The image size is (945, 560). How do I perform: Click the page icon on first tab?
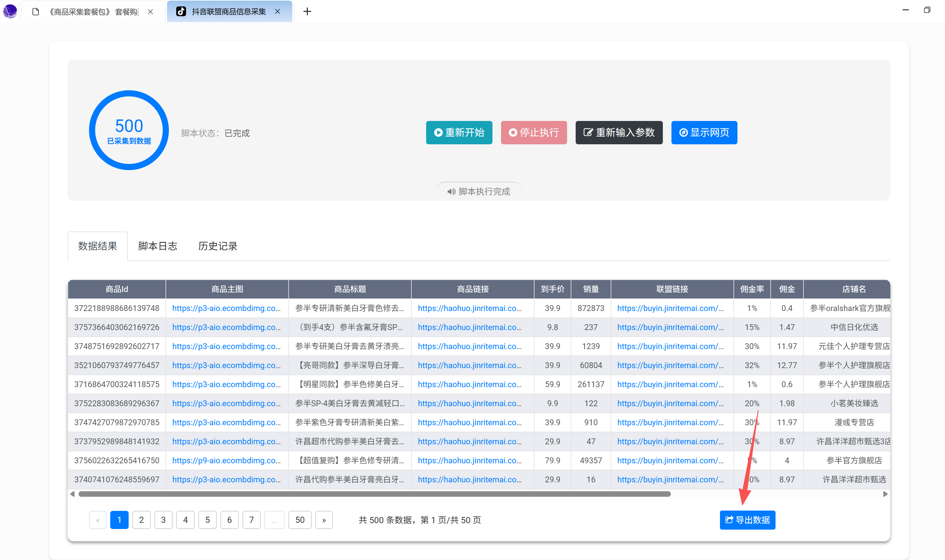click(x=36, y=12)
